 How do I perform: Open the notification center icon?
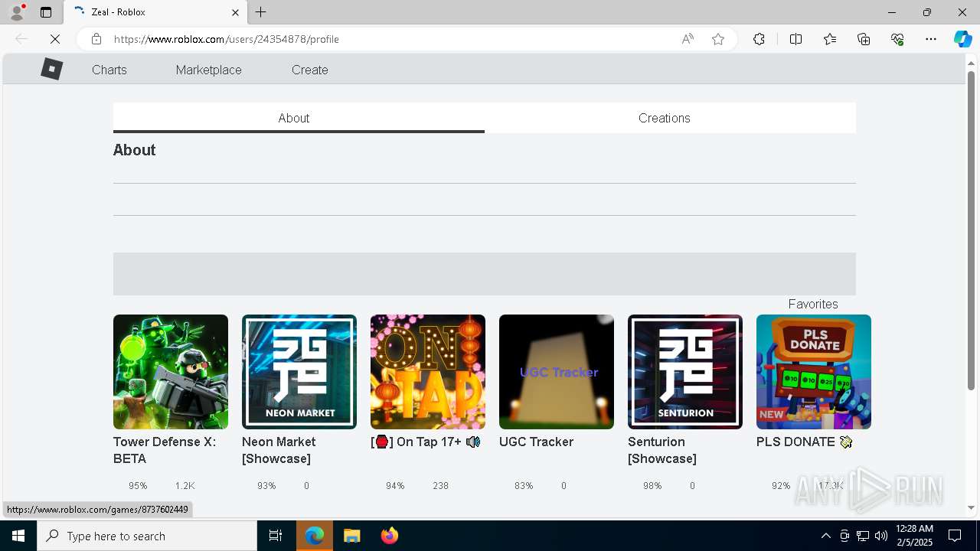(955, 536)
